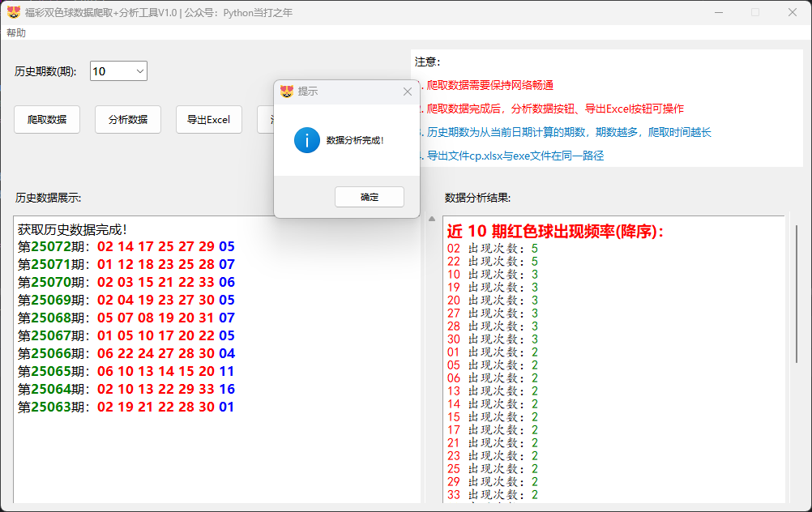Click the 第25064期 history row
This screenshot has width=812, height=512.
(x=126, y=390)
